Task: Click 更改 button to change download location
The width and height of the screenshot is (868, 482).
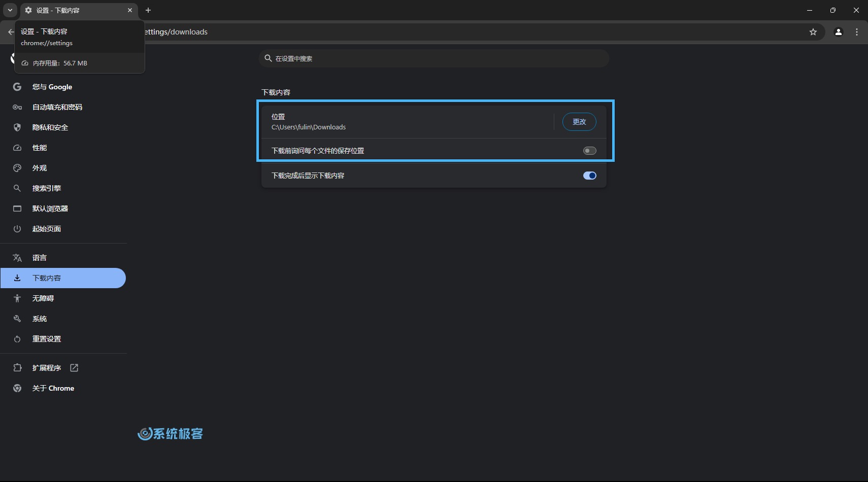Action: coord(579,122)
